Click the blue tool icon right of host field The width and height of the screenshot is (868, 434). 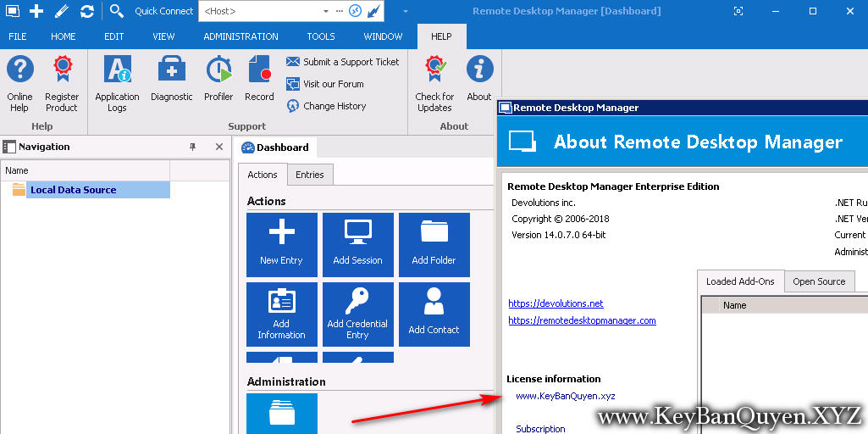(374, 11)
